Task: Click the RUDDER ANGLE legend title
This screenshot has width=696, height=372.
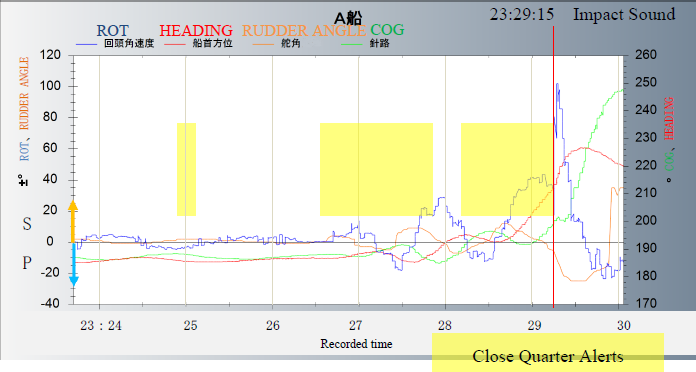Action: [304, 31]
